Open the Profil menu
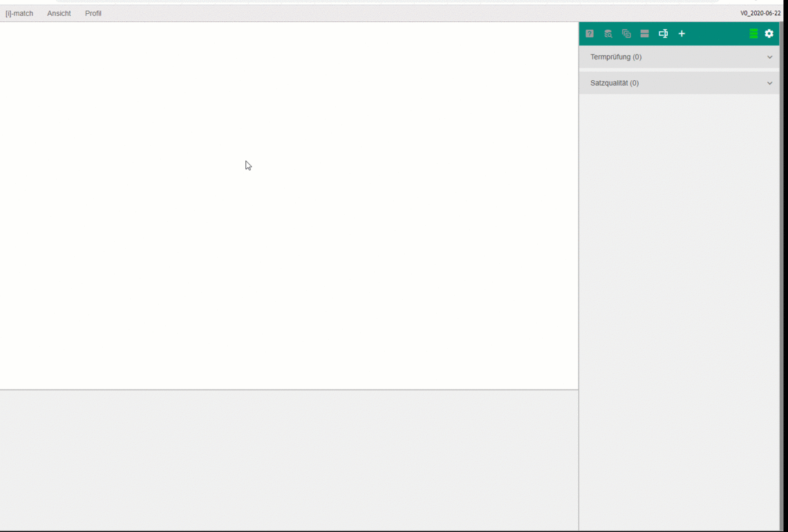Image resolution: width=788 pixels, height=532 pixels. click(x=93, y=14)
